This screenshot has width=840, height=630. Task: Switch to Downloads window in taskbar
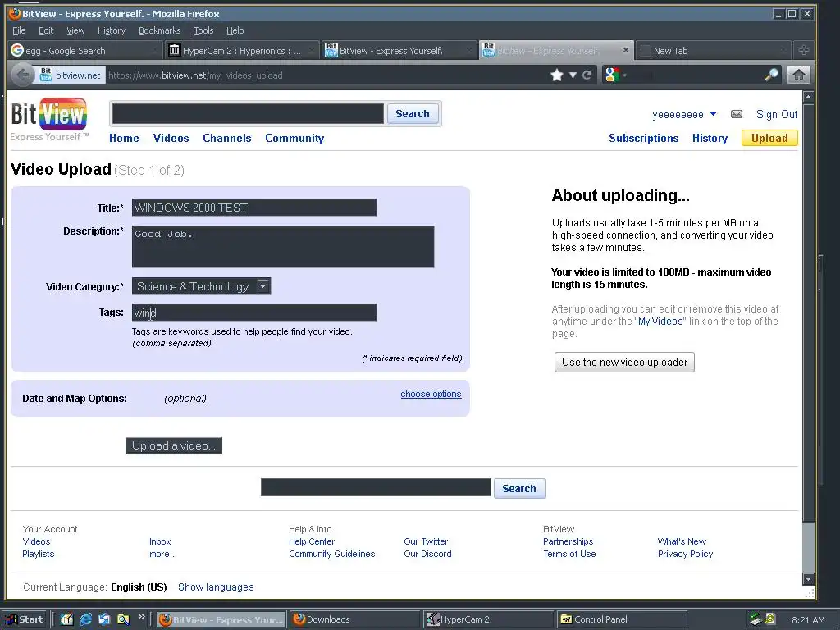[355, 619]
